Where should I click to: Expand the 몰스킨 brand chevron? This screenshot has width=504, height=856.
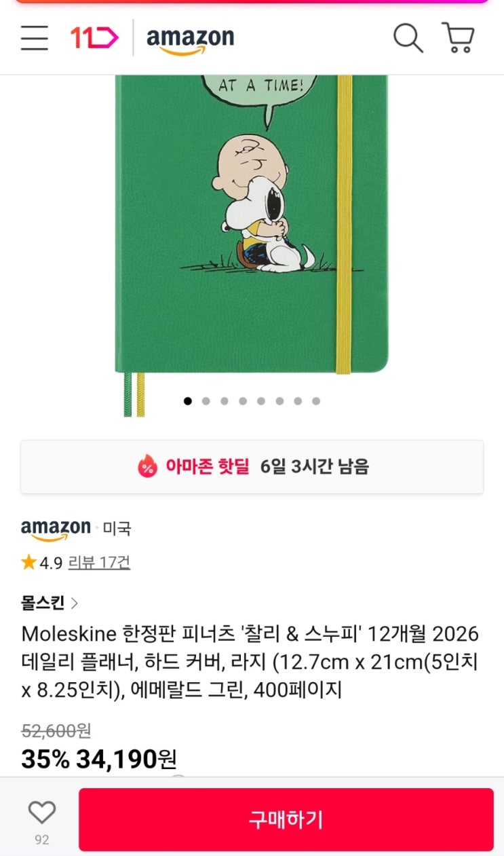[x=75, y=603]
